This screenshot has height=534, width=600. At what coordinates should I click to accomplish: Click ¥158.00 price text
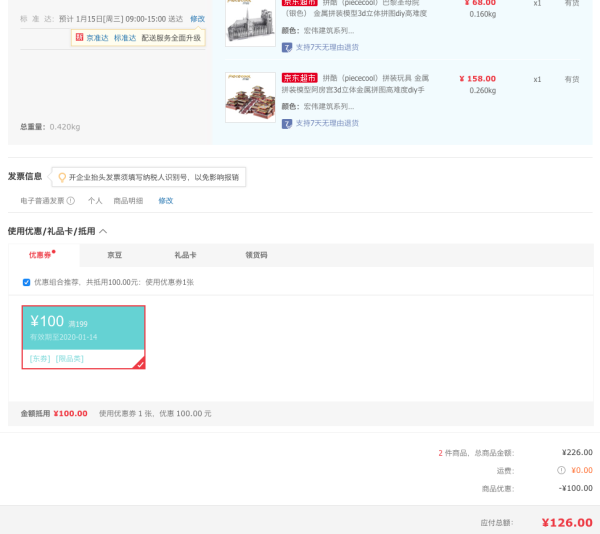click(x=478, y=79)
